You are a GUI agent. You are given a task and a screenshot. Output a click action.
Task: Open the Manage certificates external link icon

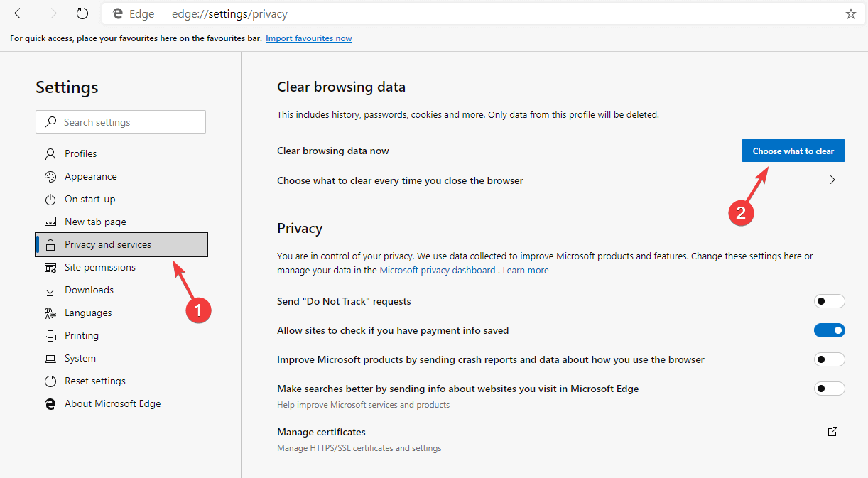832,431
